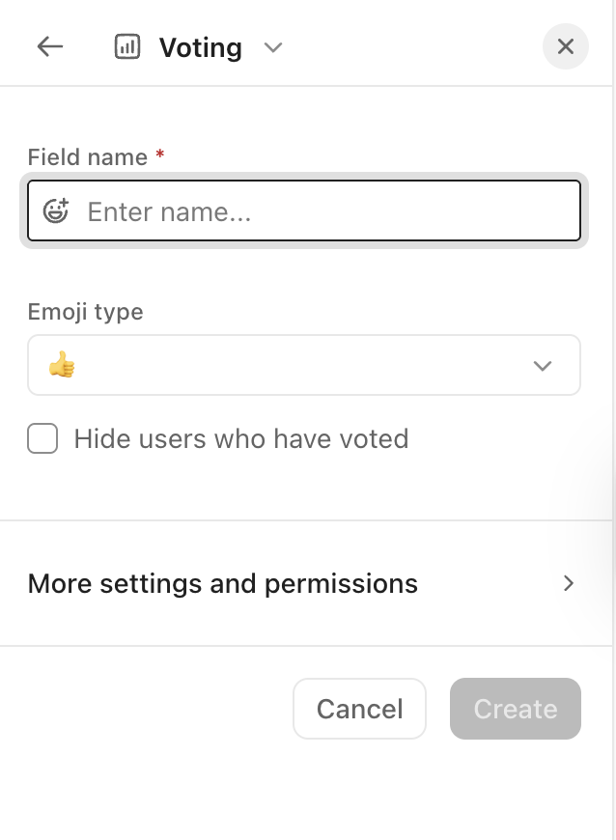The image size is (616, 840).
Task: Open the Emoji type selector box
Action: pos(304,365)
